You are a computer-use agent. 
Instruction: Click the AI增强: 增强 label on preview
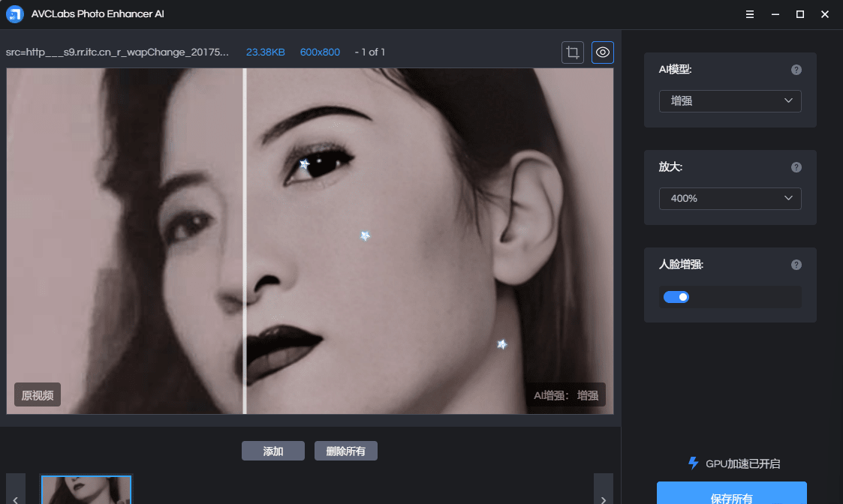[x=565, y=395]
